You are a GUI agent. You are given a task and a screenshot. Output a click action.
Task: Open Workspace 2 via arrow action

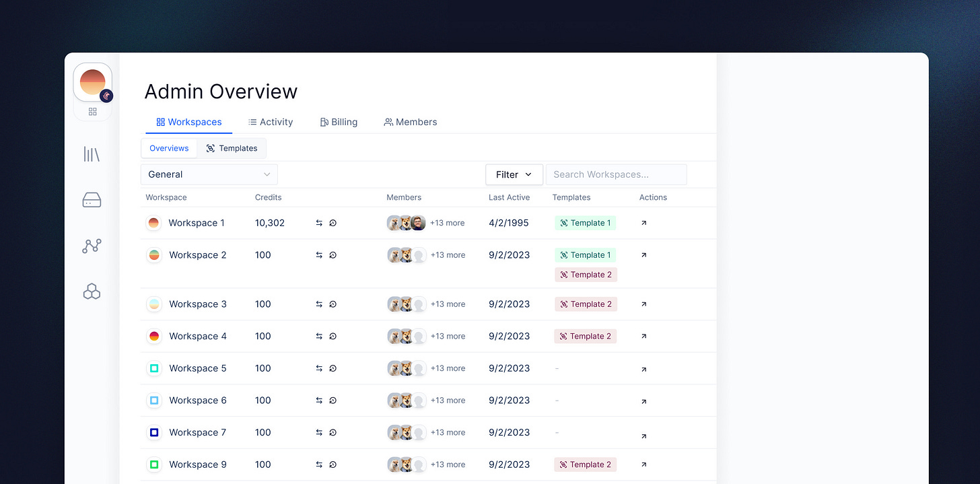[x=643, y=255]
